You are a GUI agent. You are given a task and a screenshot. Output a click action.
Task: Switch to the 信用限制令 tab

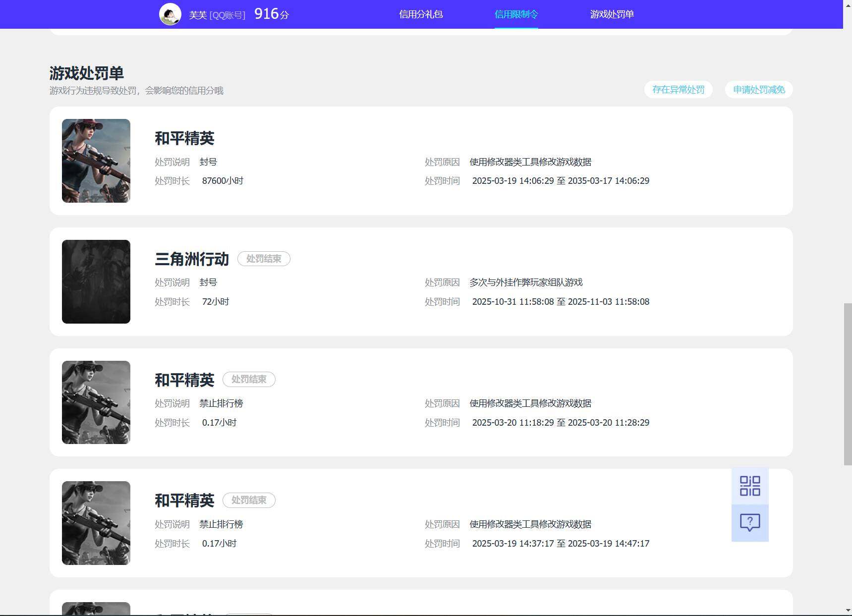tap(516, 14)
